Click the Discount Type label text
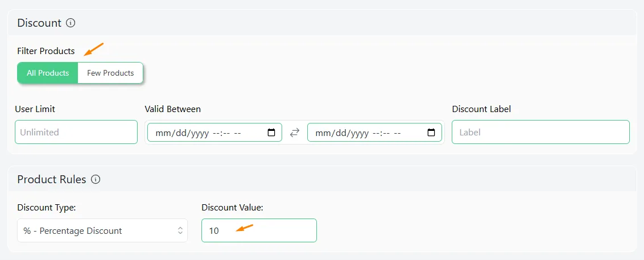 [47, 208]
